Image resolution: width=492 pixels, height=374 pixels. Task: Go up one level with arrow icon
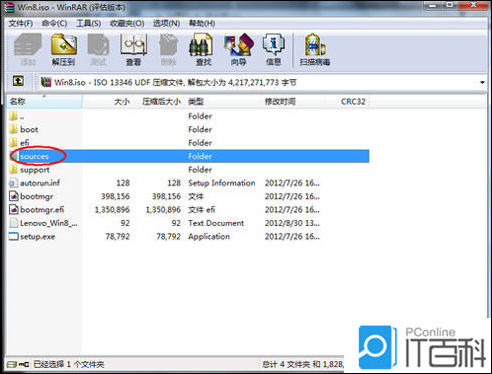(18, 81)
